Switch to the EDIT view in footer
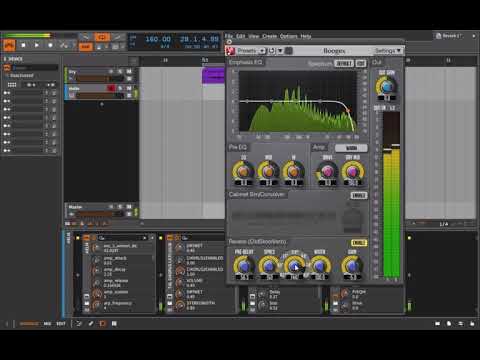 (x=61, y=323)
